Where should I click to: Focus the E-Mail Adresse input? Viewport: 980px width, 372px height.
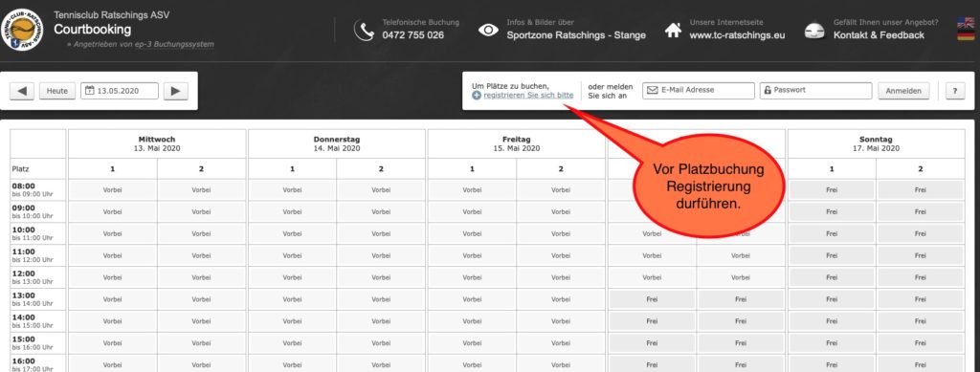click(x=699, y=91)
